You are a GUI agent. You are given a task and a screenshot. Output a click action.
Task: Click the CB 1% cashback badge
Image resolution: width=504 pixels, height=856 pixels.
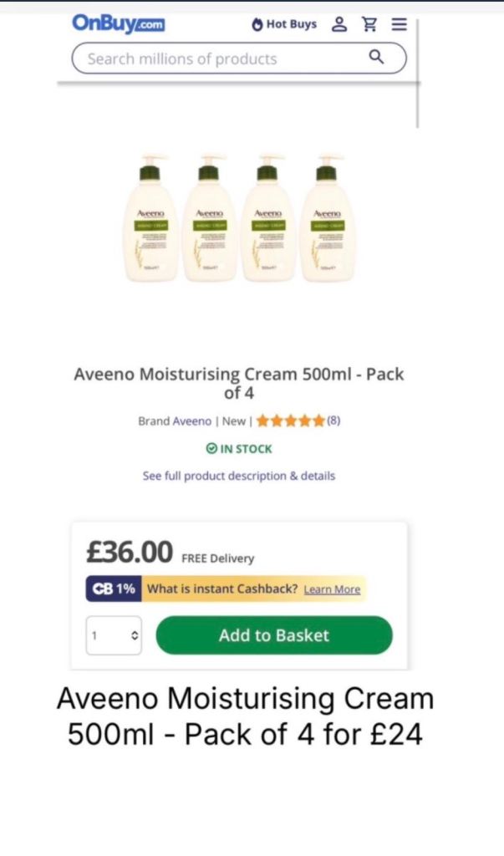point(114,589)
